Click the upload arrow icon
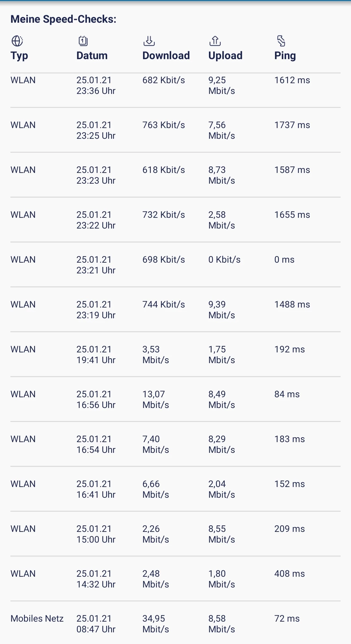 [x=215, y=41]
